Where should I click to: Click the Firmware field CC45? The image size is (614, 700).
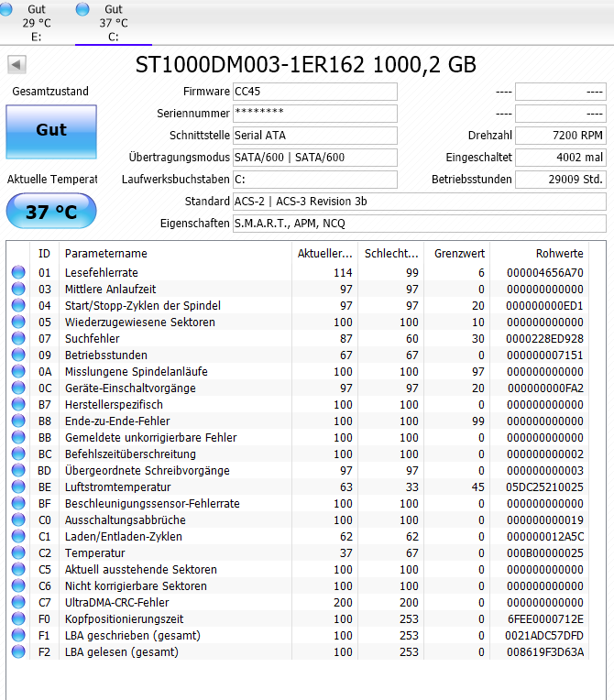pyautogui.click(x=315, y=92)
